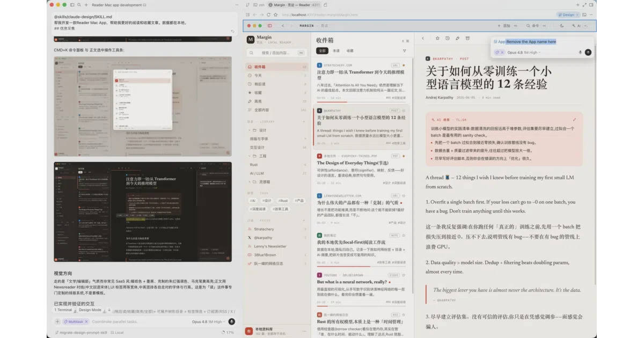Open the 收藏 favorites sidebar item
The height and width of the screenshot is (338, 644).
pos(276,93)
